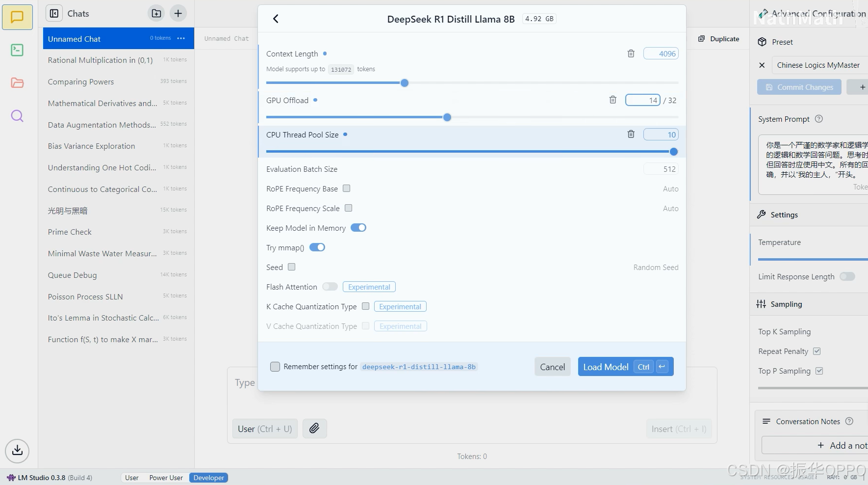The width and height of the screenshot is (868, 485).
Task: Adjust the GPU Offload slider handle
Action: pos(447,117)
